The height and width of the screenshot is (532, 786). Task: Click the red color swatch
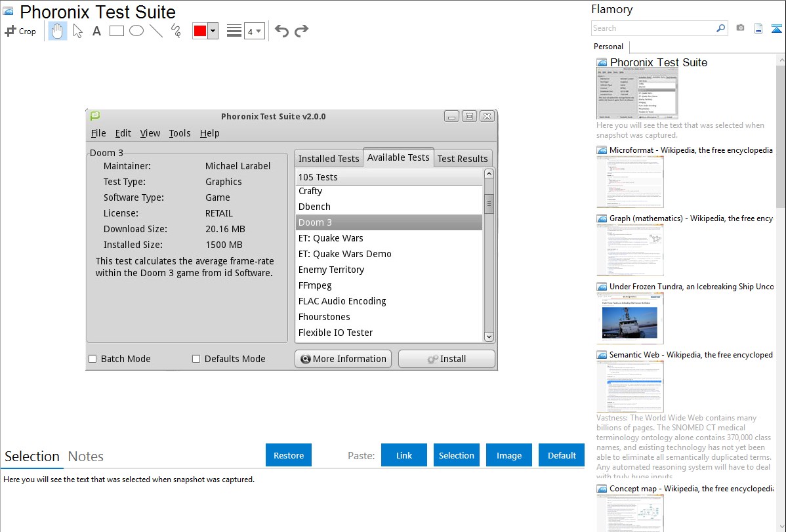(x=200, y=31)
